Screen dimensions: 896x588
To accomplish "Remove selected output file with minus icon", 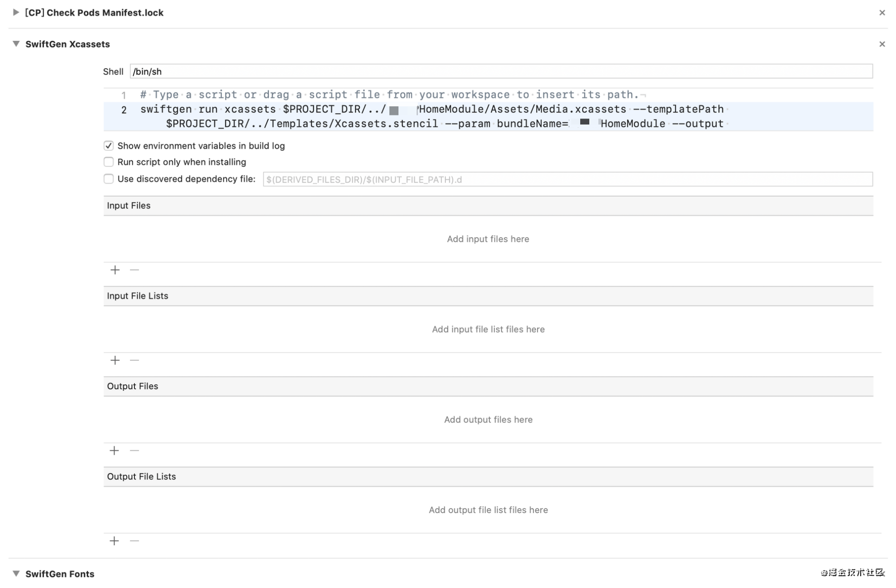I will coord(134,451).
